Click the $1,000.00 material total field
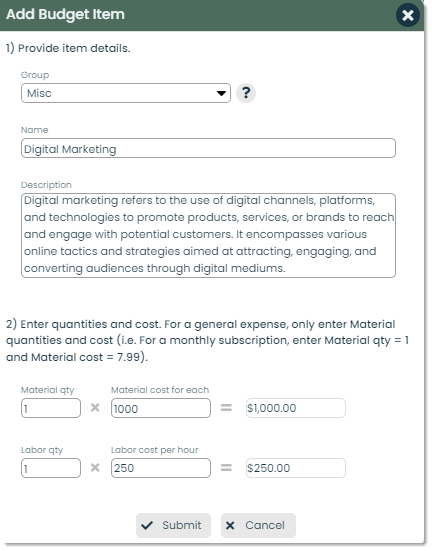The width and height of the screenshot is (432, 551). pyautogui.click(x=296, y=408)
